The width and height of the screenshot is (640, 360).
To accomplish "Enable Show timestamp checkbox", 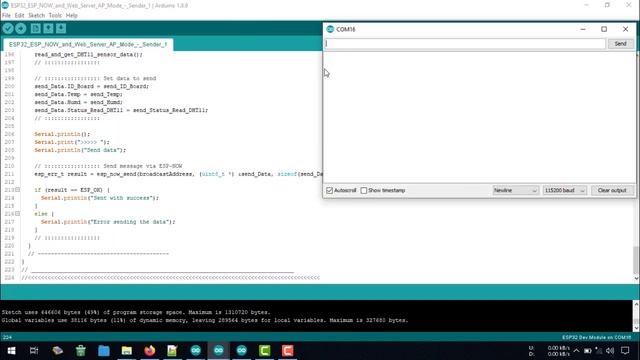I will coord(364,191).
